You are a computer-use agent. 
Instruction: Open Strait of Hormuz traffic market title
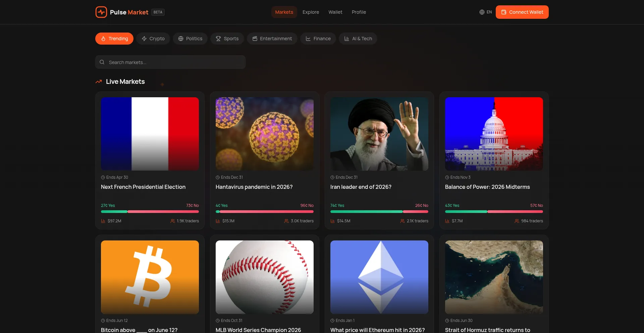(488, 330)
